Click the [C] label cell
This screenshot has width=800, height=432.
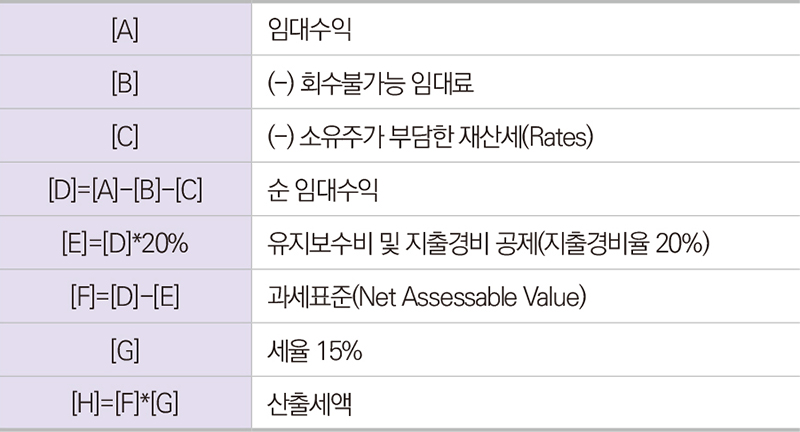point(126,136)
